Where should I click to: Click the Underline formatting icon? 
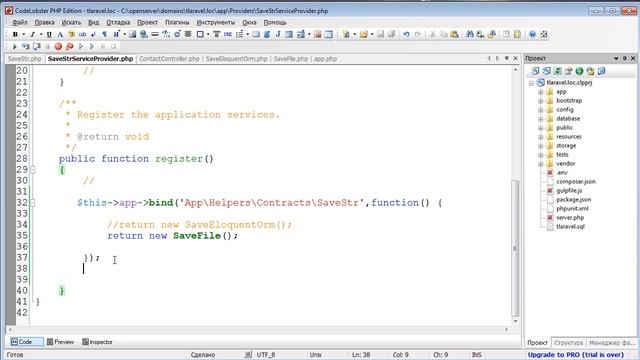tap(49, 34)
